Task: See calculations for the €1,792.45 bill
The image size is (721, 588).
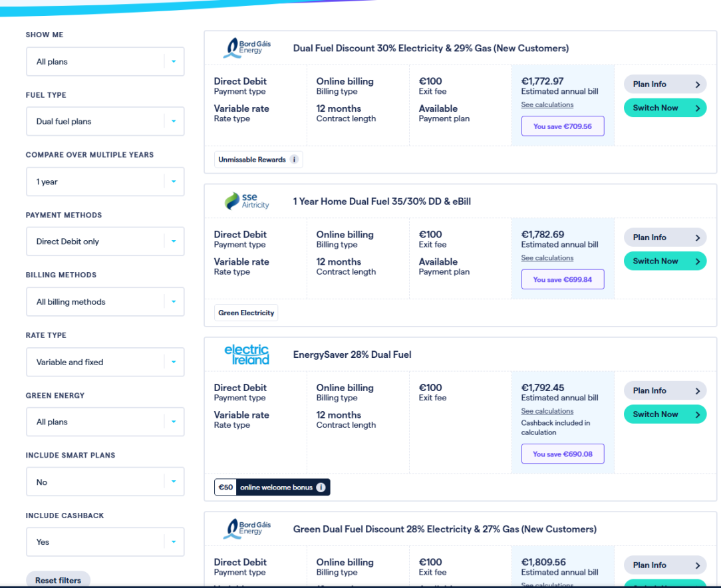Action: 547,411
